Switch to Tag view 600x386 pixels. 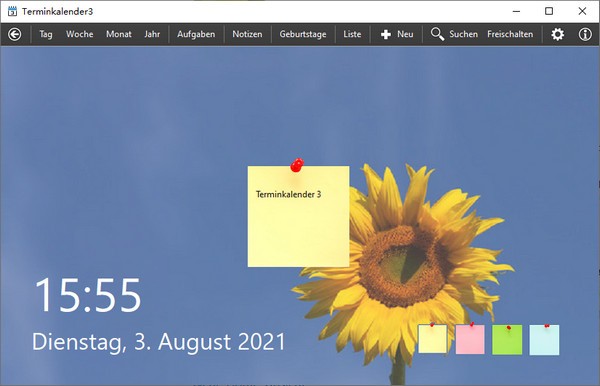46,34
